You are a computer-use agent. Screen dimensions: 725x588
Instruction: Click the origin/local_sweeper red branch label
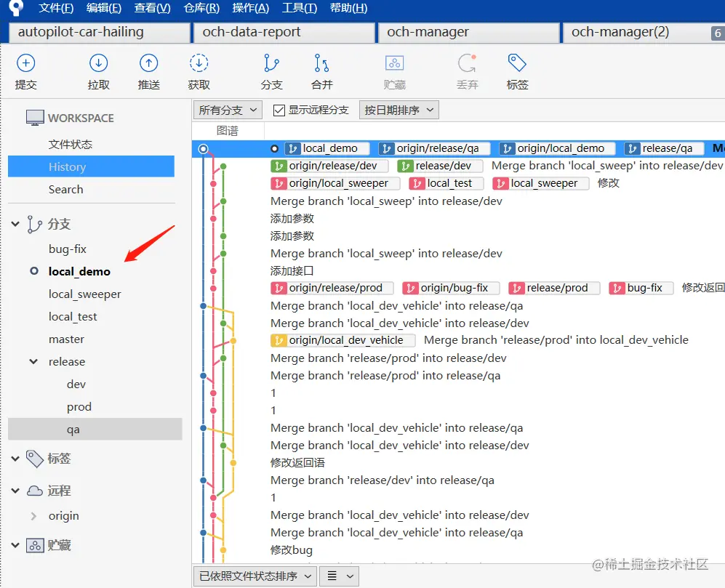coord(335,183)
